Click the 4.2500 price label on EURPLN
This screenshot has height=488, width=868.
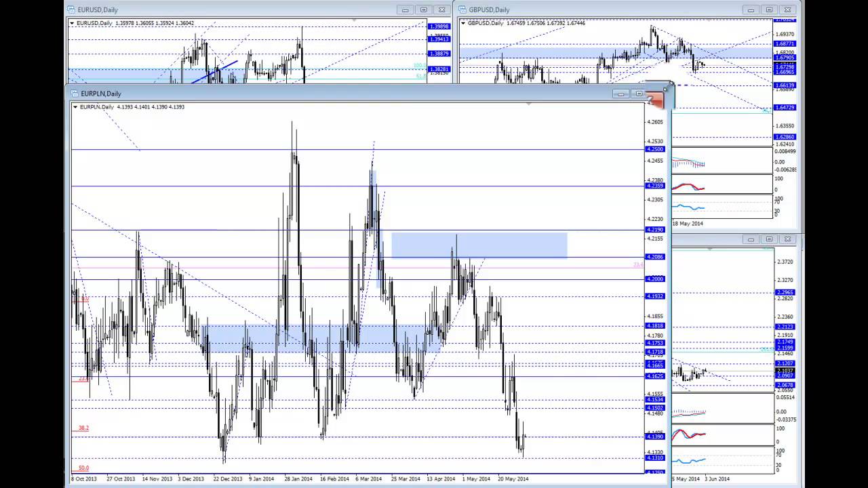coord(655,149)
